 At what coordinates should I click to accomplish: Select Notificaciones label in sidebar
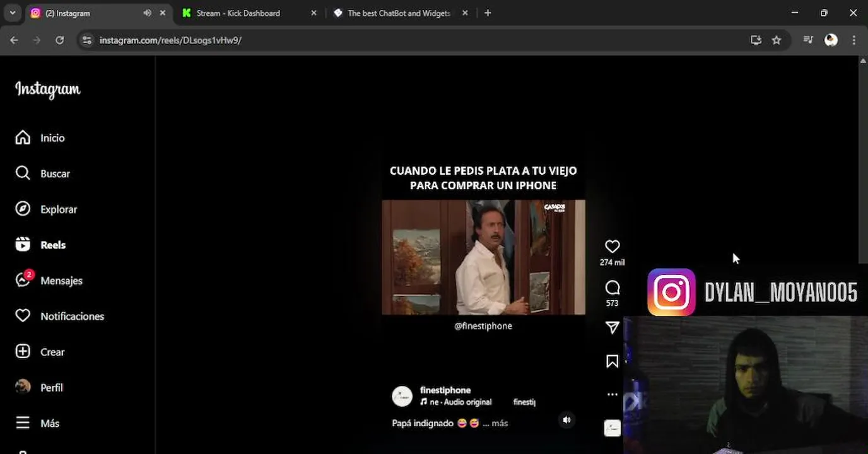click(72, 317)
